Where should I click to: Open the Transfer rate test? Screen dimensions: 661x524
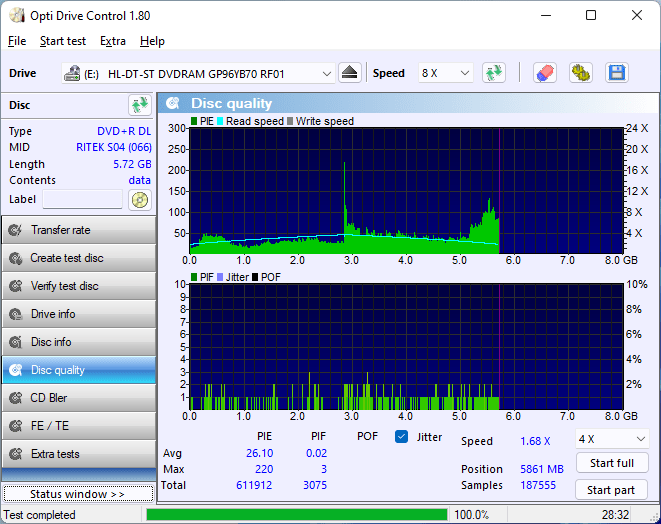tap(78, 230)
